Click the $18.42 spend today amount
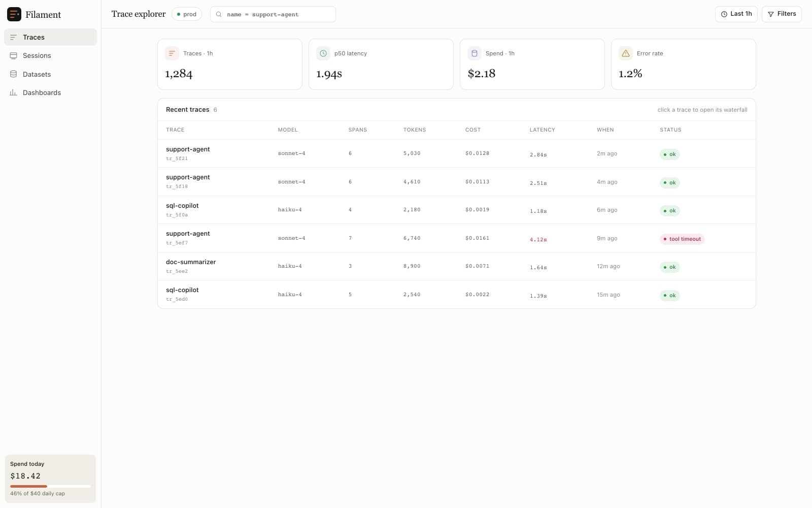 (x=25, y=476)
